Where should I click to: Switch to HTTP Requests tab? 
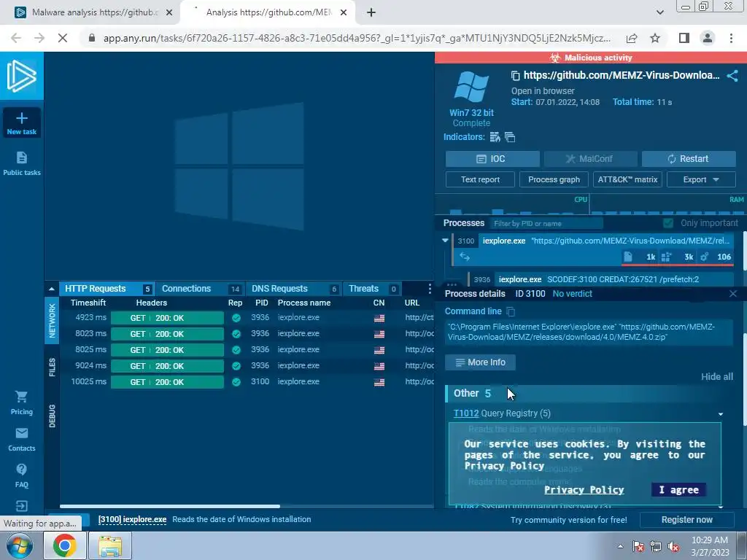tap(107, 289)
